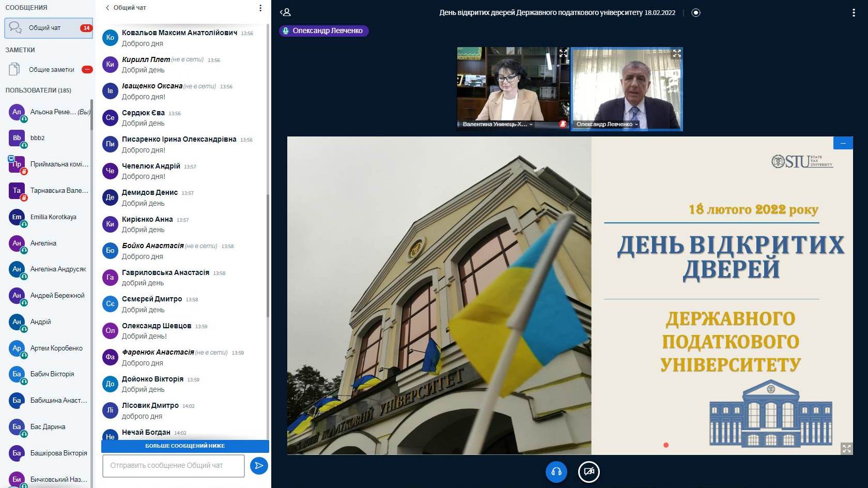Click the chat message input field
The width and height of the screenshot is (868, 488).
click(x=174, y=466)
